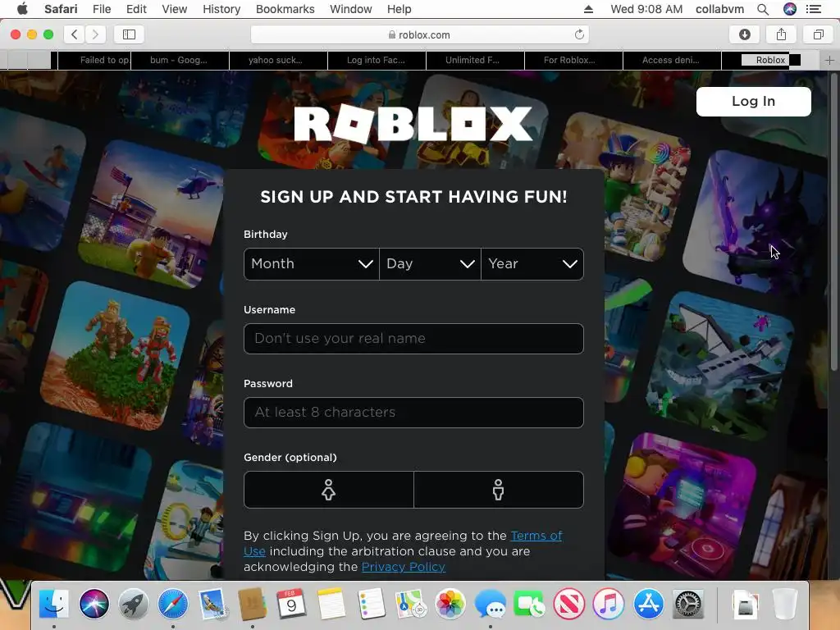Show Safari downloads
Viewport: 840px width, 630px height.
coord(744,34)
